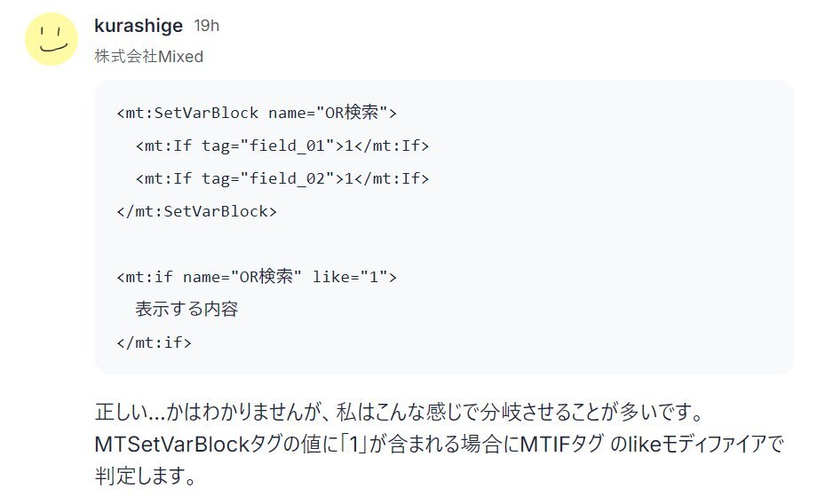817x504 pixels.
Task: Click the 表示する内容 line in code
Action: coord(186,310)
